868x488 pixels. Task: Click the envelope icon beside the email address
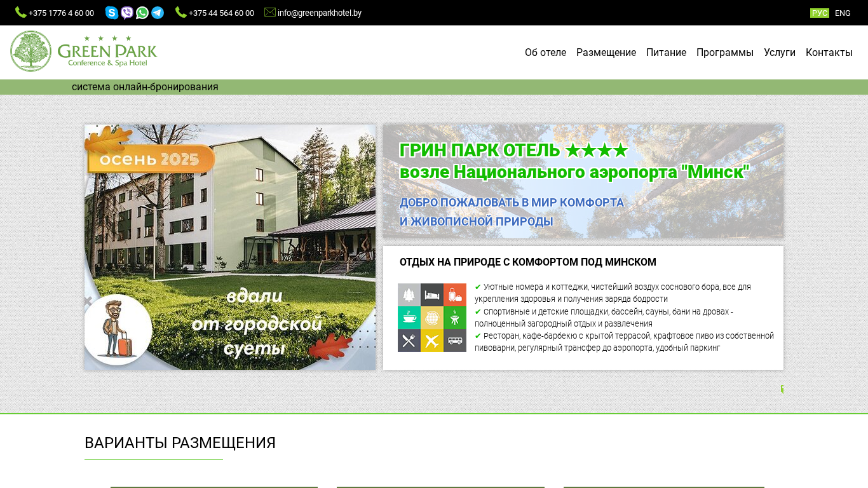click(270, 12)
